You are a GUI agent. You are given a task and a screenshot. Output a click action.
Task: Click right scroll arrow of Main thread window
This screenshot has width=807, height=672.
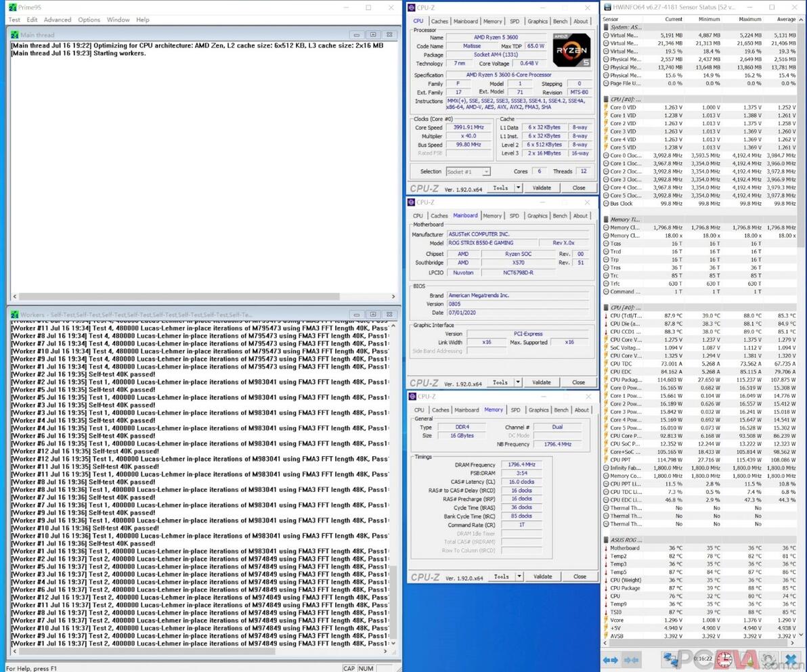click(393, 296)
